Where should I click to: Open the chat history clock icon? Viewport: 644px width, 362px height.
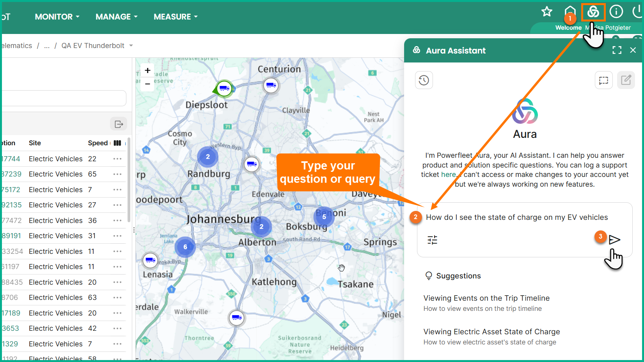(x=424, y=80)
